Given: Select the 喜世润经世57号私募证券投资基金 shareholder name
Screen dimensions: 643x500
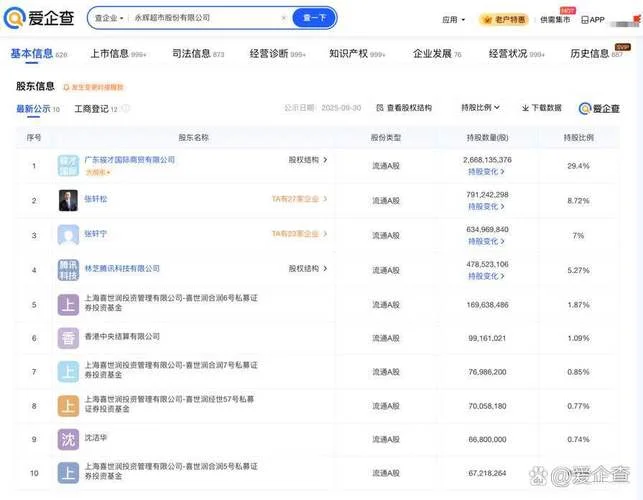Looking at the screenshot, I should 169,404.
